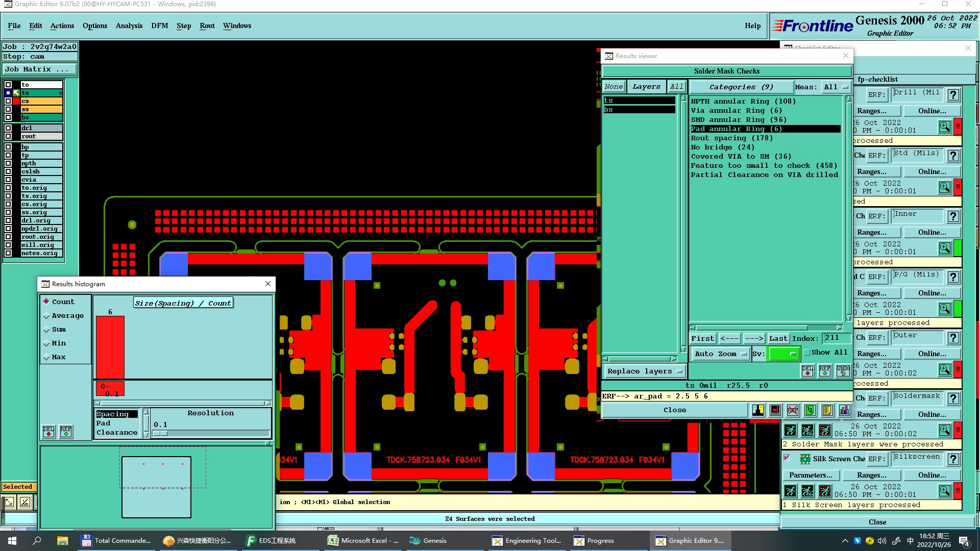Click histogram scrollbar right arrow
This screenshot has width=980, height=551.
(268, 403)
